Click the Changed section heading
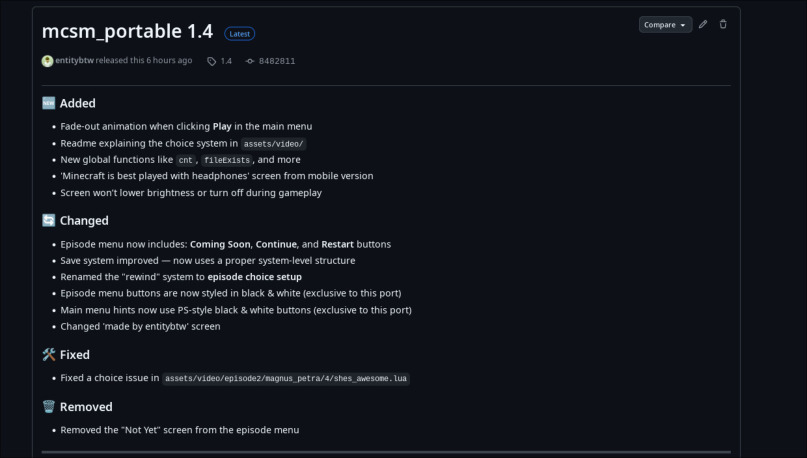 [x=84, y=220]
